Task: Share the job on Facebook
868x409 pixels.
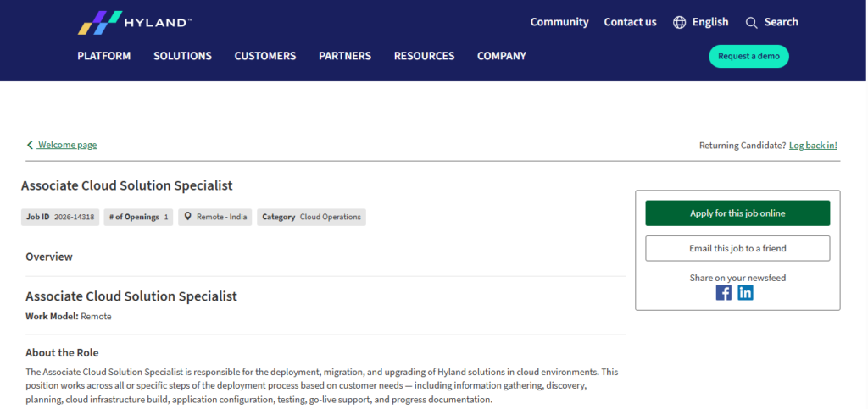Action: [x=724, y=292]
